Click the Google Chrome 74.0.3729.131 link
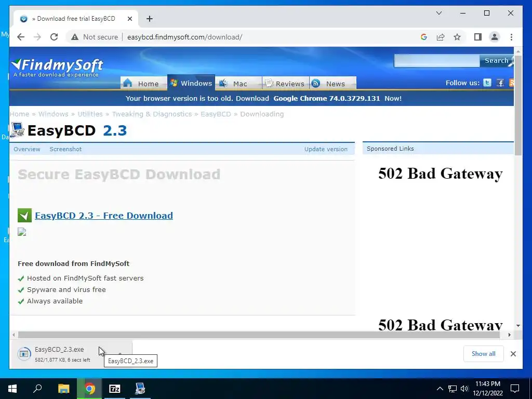This screenshot has height=399, width=532. [x=326, y=98]
